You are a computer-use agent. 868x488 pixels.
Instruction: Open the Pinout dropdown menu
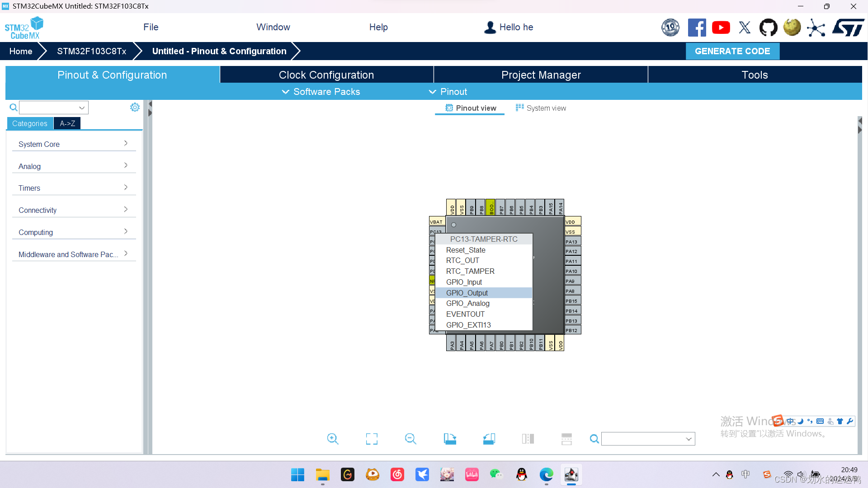pyautogui.click(x=448, y=92)
